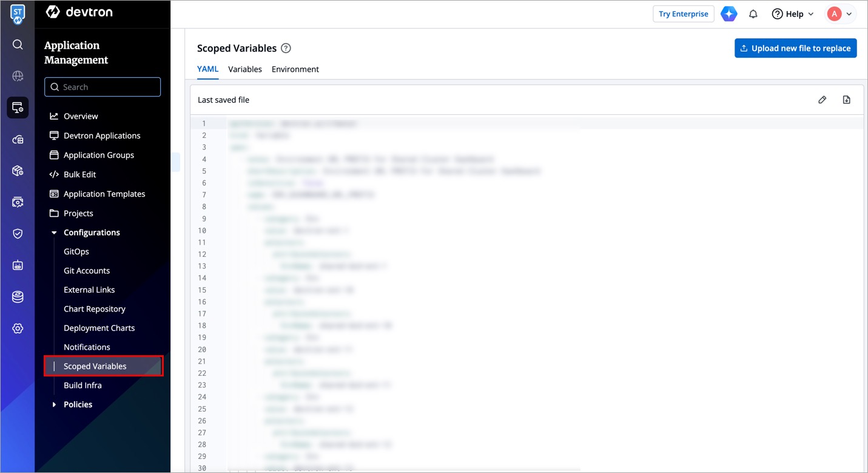Click the security shield icon in rail

[x=18, y=234]
